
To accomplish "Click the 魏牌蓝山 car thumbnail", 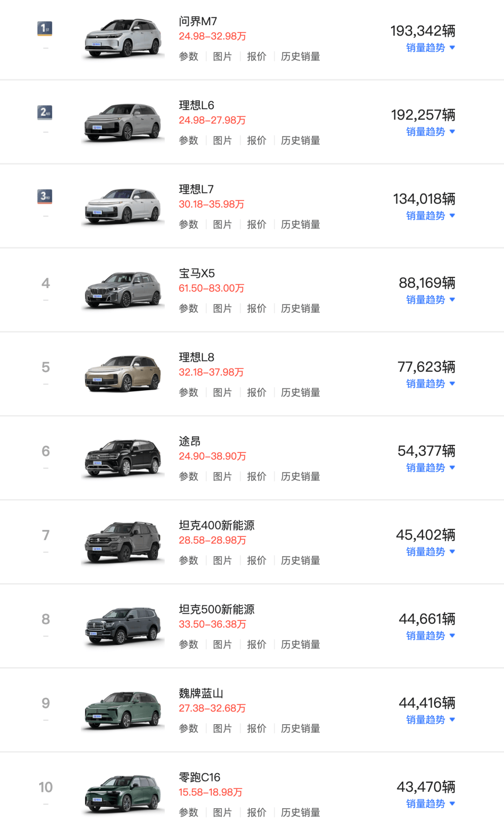I will tap(123, 711).
